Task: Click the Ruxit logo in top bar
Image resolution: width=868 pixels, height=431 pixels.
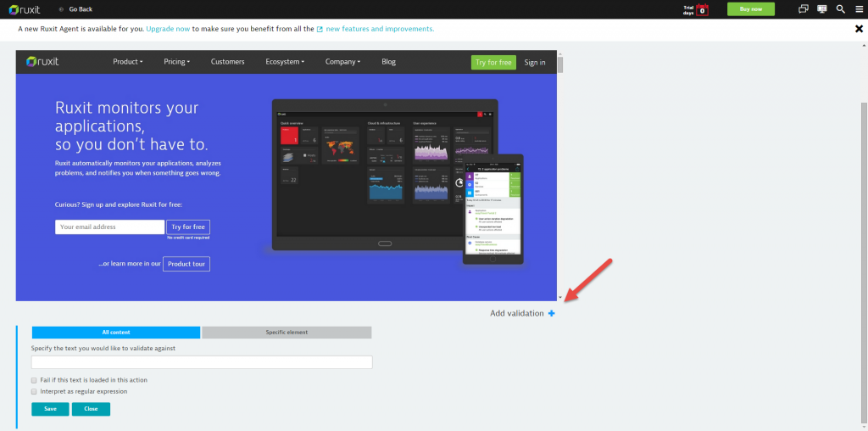Action: tap(25, 9)
